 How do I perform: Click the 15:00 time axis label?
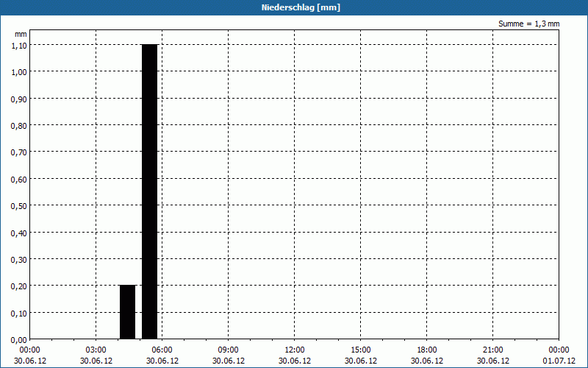pyautogui.click(x=361, y=350)
